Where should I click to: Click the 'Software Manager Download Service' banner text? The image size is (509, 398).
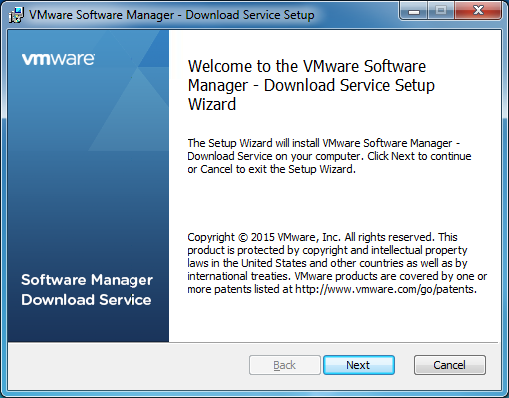87,290
